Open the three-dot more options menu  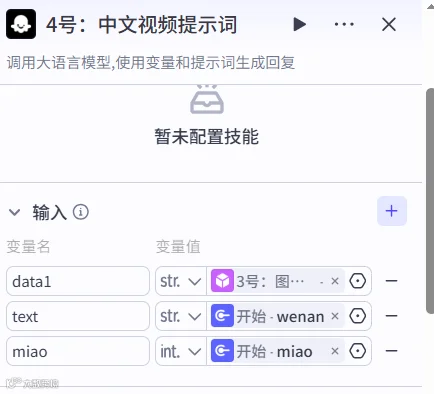tap(344, 24)
